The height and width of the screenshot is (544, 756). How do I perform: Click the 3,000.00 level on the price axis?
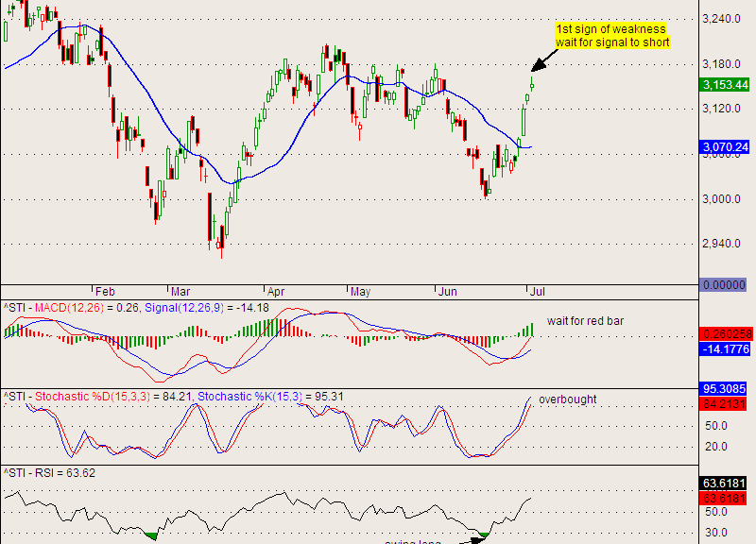725,199
